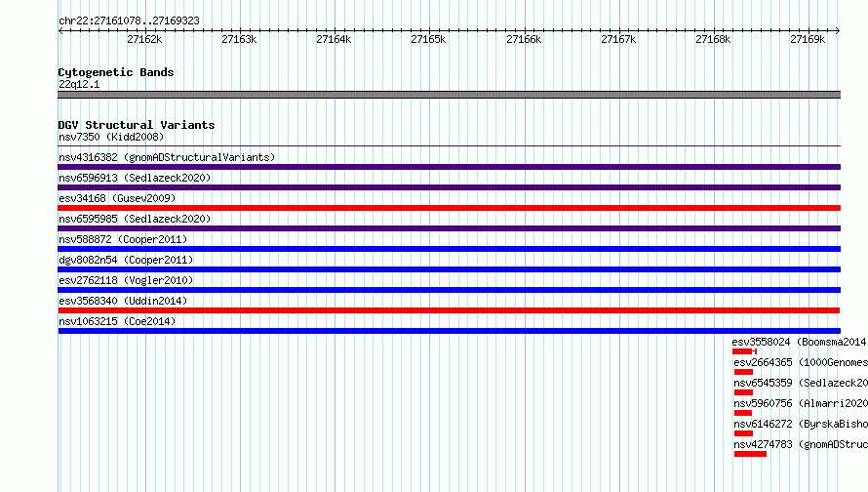Viewport: 868px width, 492px height.
Task: Open variant esv34168 (Gusev2009) label
Action: pos(117,198)
